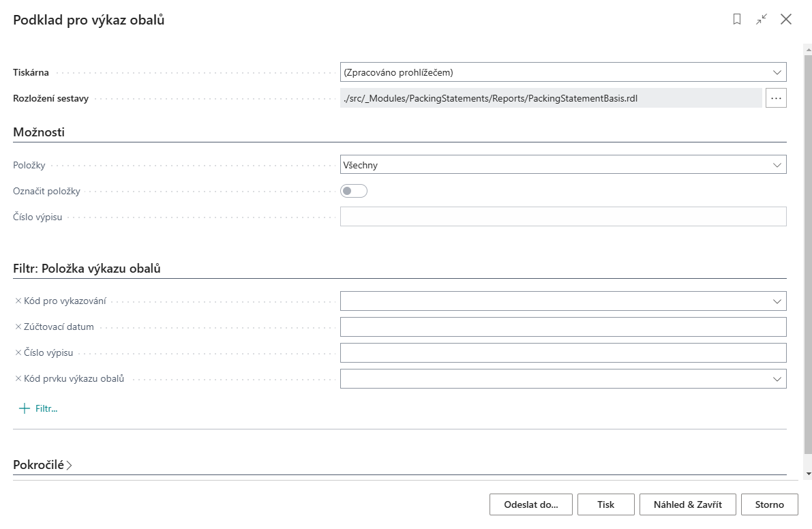The image size is (812, 529).
Task: Remove the Kód prvku výkazu obalů filter
Action: click(x=18, y=378)
